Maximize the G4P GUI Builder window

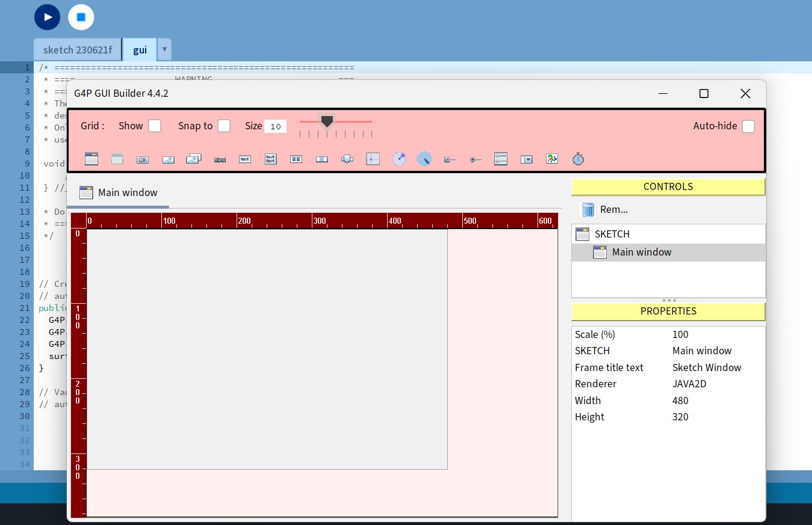(x=704, y=94)
